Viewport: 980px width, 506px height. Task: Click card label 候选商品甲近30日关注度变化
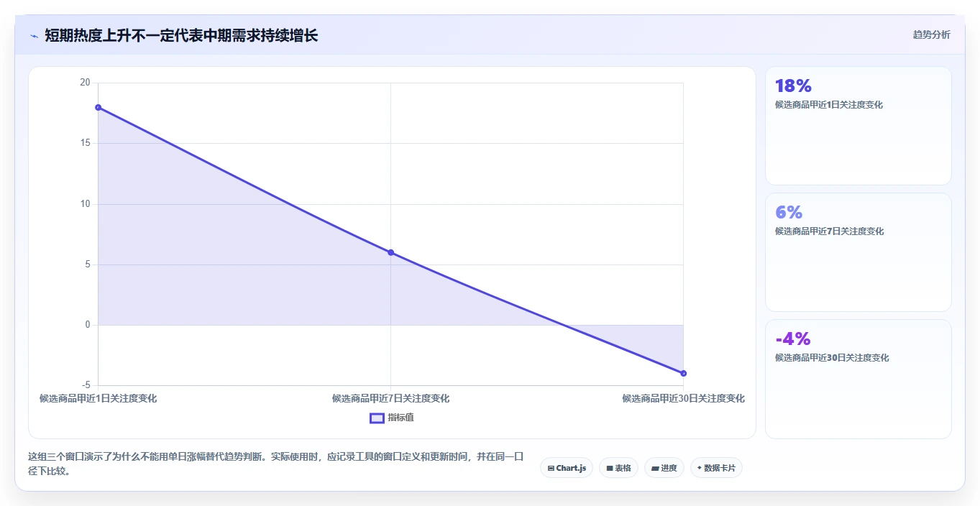(x=832, y=358)
